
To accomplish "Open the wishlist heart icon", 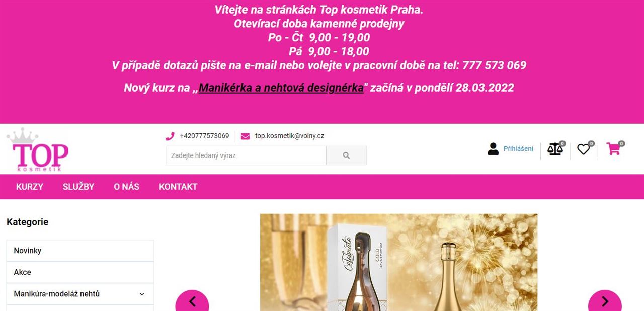I will 583,149.
